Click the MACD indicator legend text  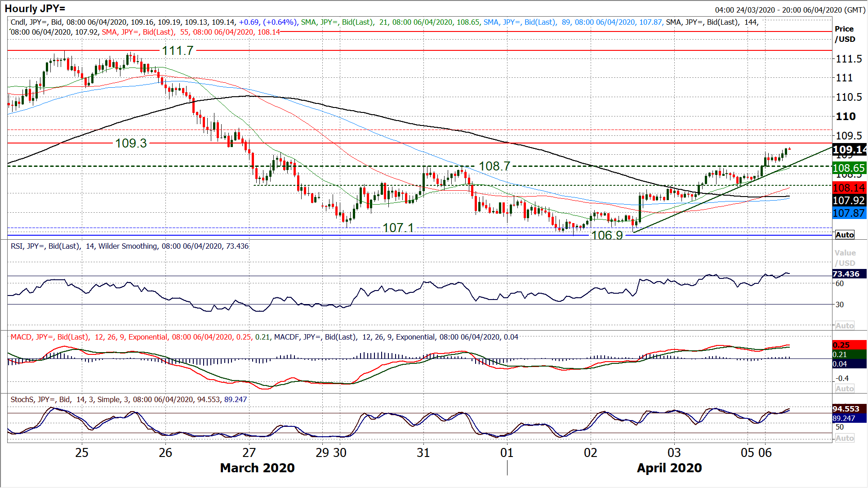tap(264, 337)
